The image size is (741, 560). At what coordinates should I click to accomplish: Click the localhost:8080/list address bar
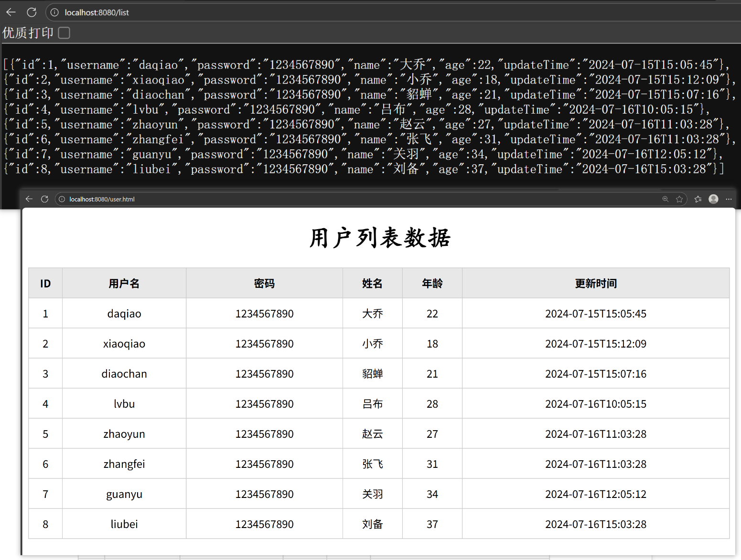(287, 12)
